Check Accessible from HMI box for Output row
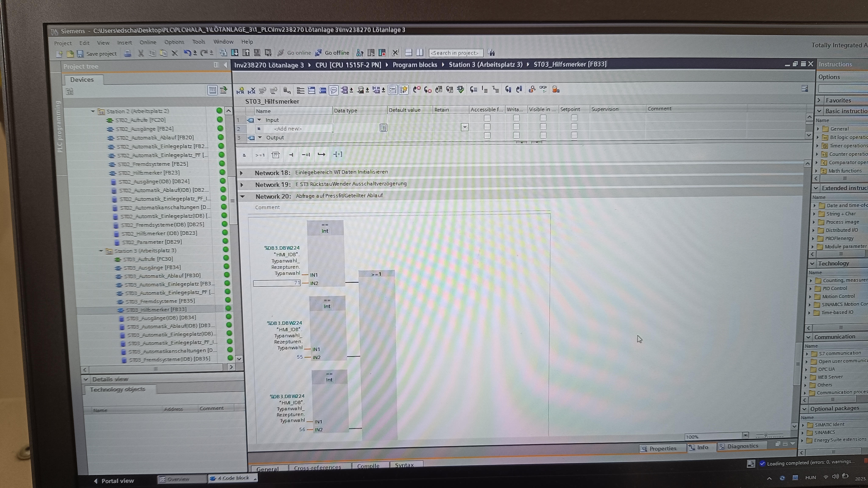The width and height of the screenshot is (868, 488). tap(487, 136)
